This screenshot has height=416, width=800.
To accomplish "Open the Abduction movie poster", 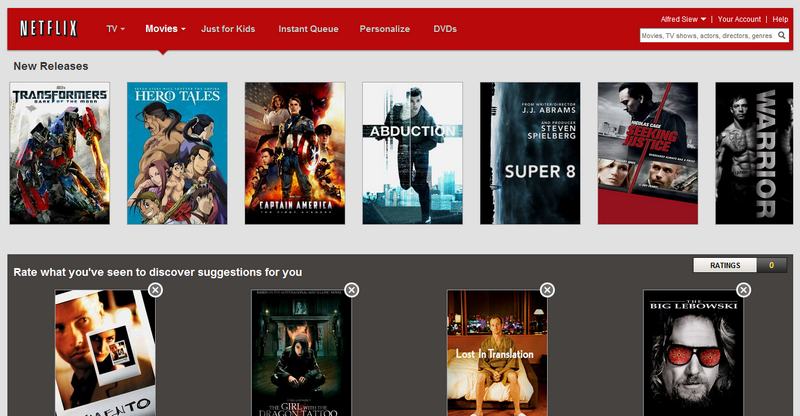I will 412,153.
